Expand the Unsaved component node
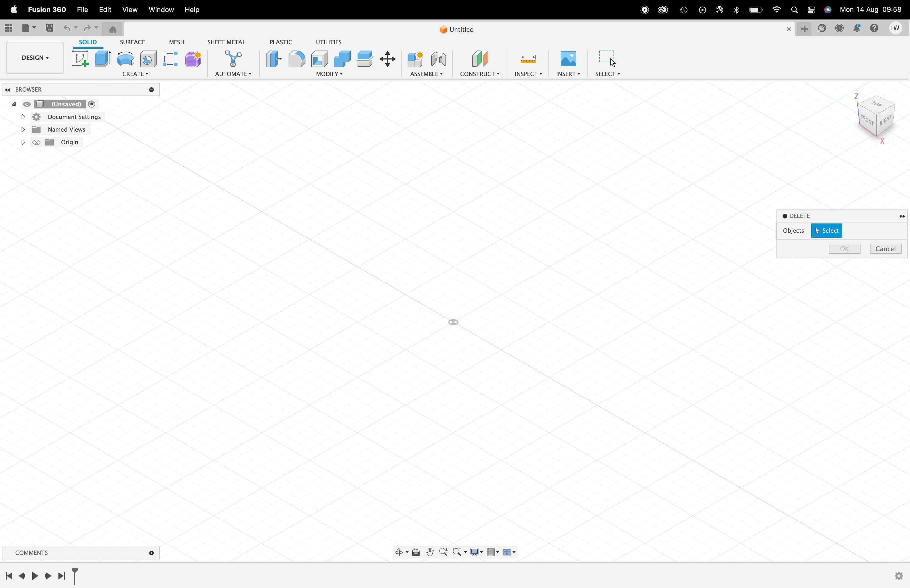The width and height of the screenshot is (910, 588). 14,103
